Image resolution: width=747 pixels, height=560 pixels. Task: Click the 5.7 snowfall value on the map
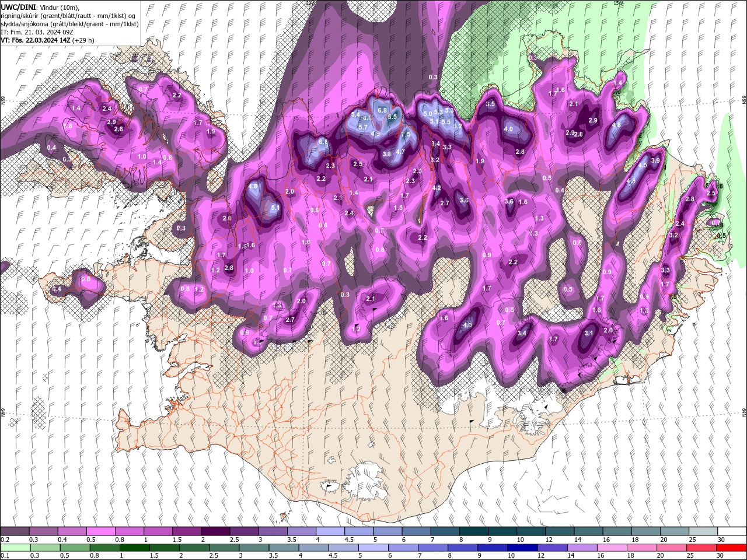pyautogui.click(x=362, y=127)
